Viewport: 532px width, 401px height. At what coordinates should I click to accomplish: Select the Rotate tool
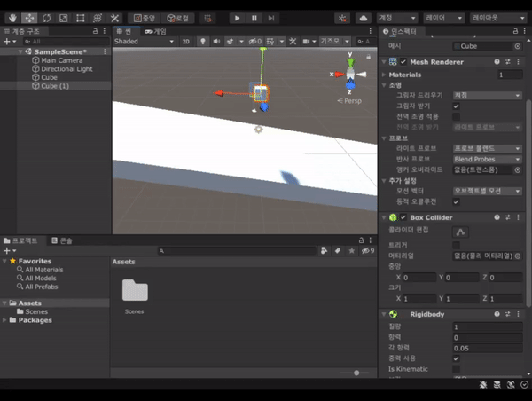[x=46, y=18]
